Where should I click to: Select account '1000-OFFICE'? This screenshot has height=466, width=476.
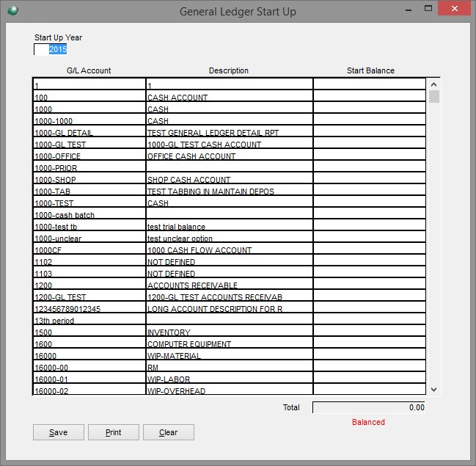pos(89,155)
